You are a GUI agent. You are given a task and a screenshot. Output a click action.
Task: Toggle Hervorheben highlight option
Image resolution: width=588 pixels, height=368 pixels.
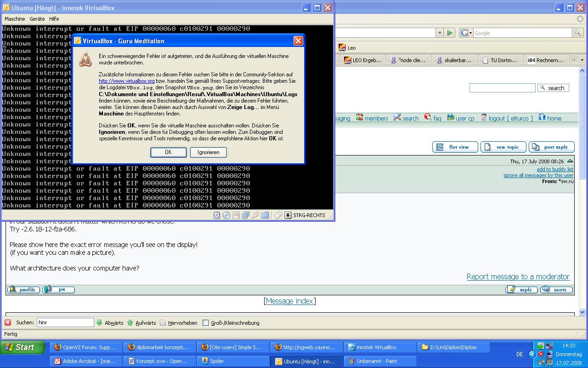click(178, 323)
